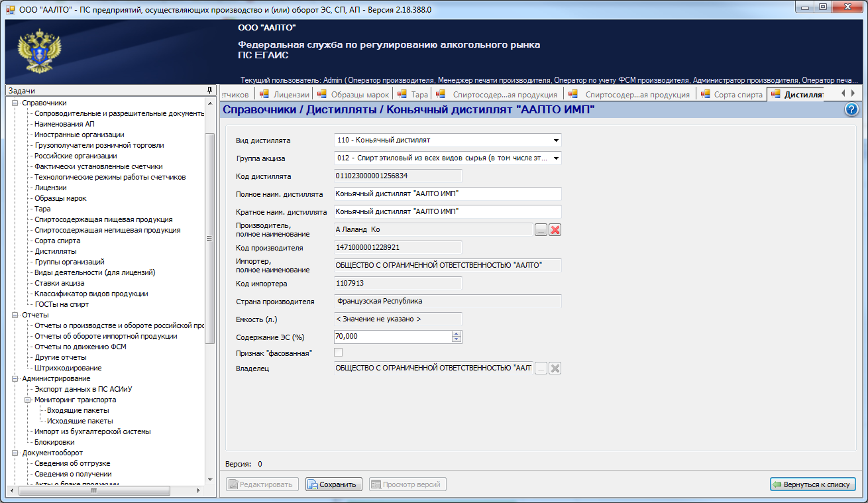Click the Редактировать button
Image resolution: width=868 pixels, height=503 pixels.
tap(262, 484)
